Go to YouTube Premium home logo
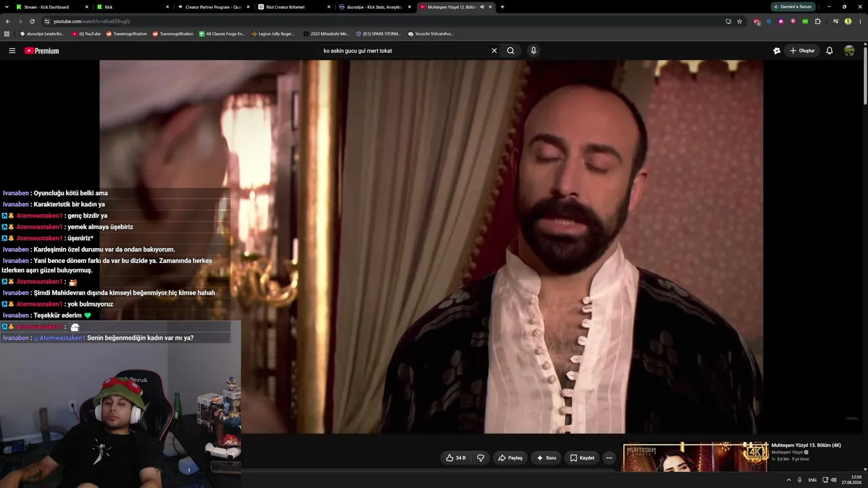Image resolution: width=868 pixels, height=488 pixels. click(42, 51)
